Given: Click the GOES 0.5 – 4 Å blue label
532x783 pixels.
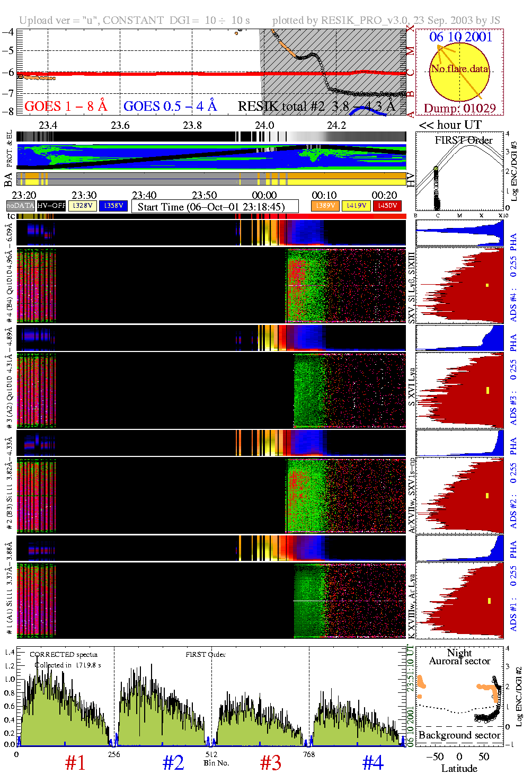Looking at the screenshot, I should coord(170,107).
